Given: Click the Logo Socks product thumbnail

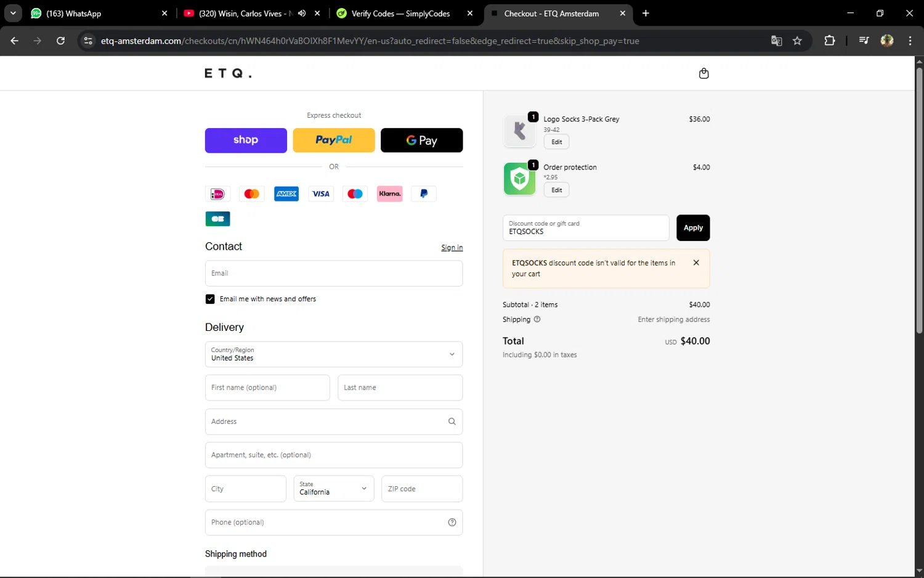Looking at the screenshot, I should point(519,131).
